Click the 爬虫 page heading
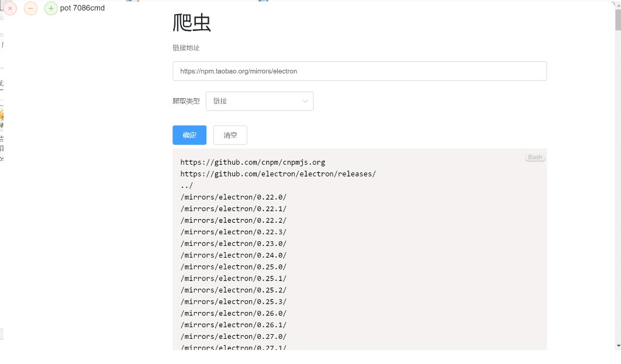This screenshot has width=621, height=364. [x=192, y=23]
